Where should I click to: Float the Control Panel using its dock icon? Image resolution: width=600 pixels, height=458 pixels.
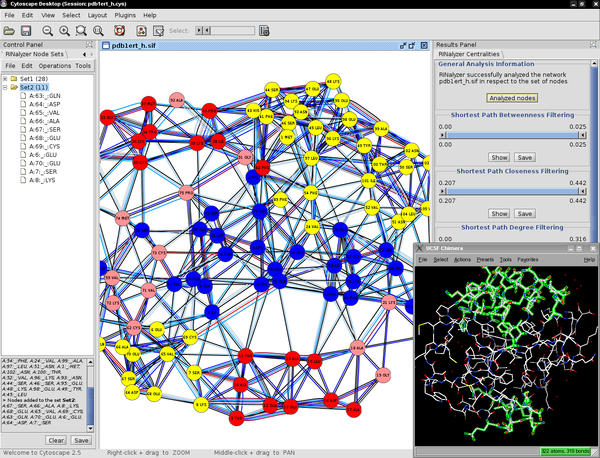tap(90, 45)
